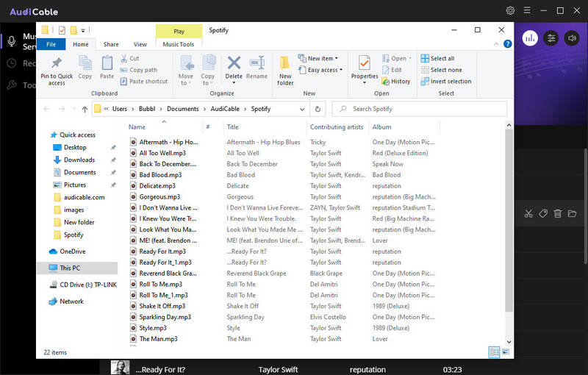588x375 pixels.
Task: Click AudiCable open folder icon
Action: click(572, 214)
